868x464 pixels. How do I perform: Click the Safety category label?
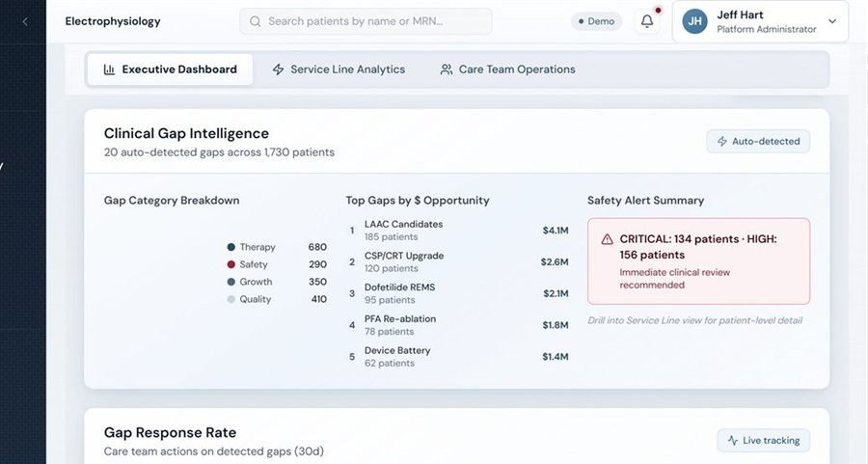click(x=254, y=264)
